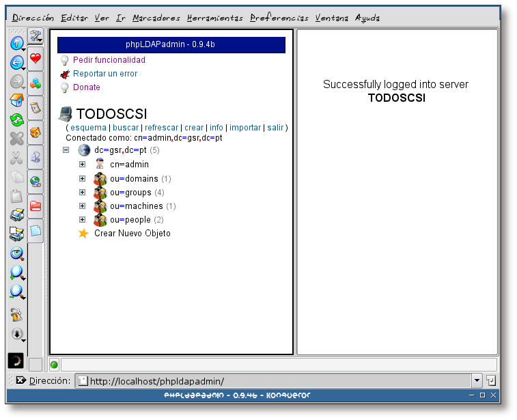517x420 pixels.
Task: Go to the Home URL via house icon
Action: pos(17,101)
